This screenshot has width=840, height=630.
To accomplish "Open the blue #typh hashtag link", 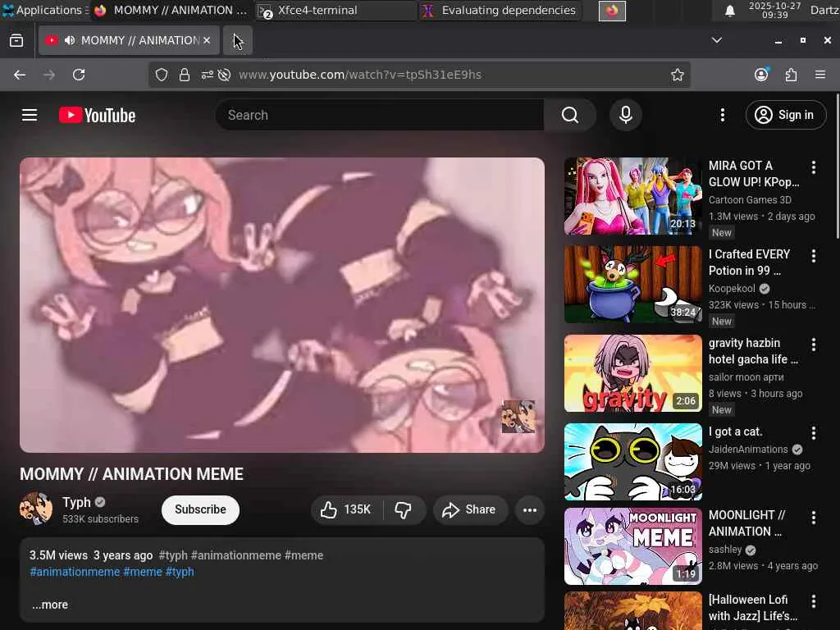I will 180,572.
